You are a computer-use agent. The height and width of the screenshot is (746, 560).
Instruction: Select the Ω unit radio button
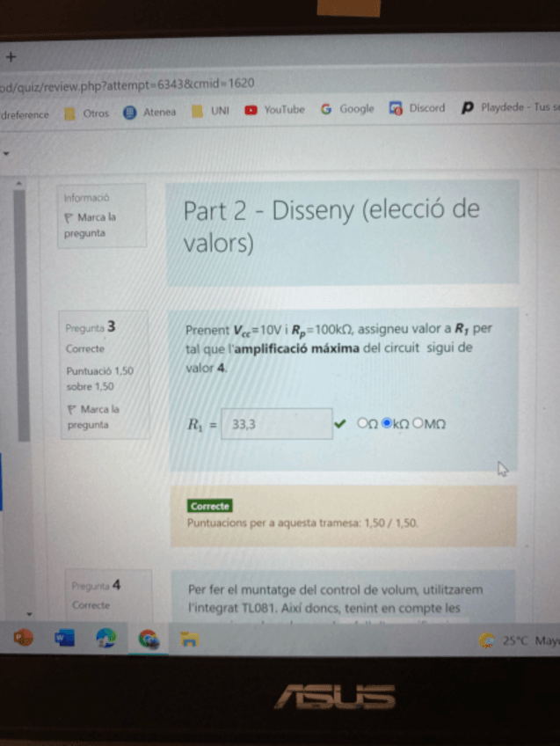click(362, 423)
